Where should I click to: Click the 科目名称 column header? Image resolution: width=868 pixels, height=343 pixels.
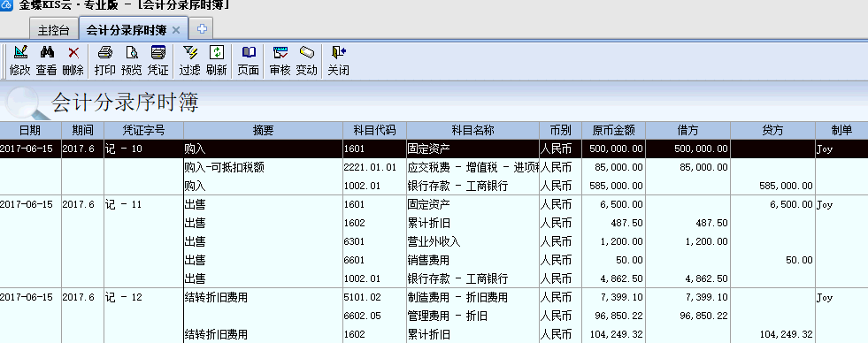pos(472,131)
